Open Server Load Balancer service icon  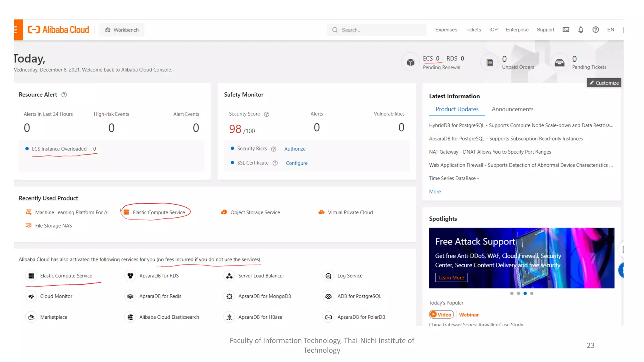[x=230, y=276]
